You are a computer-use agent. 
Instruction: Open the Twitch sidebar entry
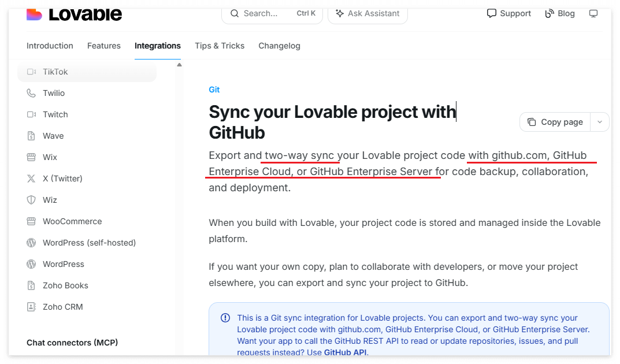click(87, 114)
